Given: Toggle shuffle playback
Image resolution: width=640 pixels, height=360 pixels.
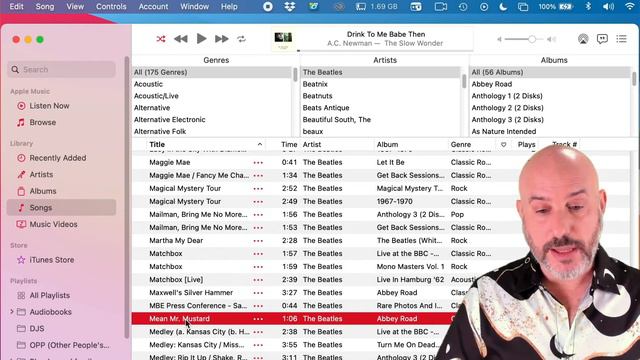Looking at the screenshot, I should [x=161, y=39].
